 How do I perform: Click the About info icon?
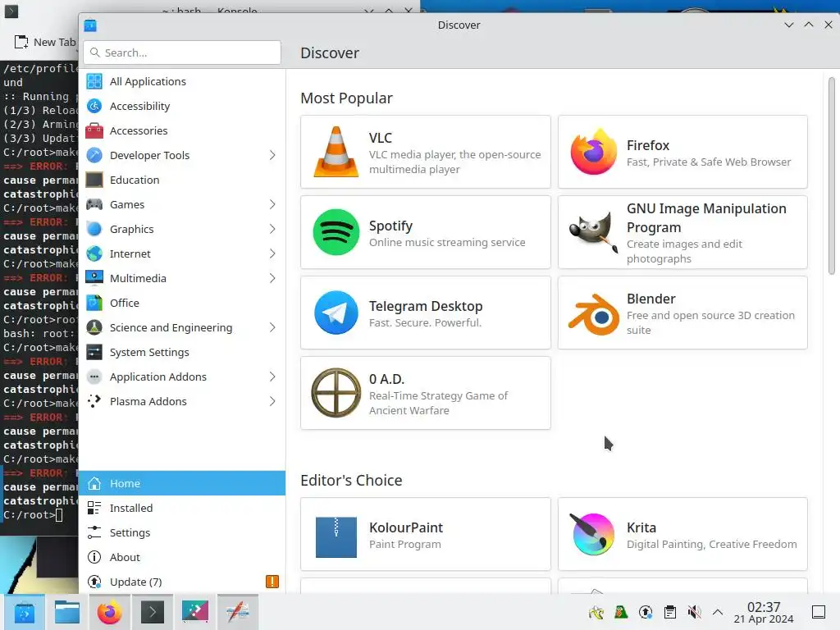(94, 557)
